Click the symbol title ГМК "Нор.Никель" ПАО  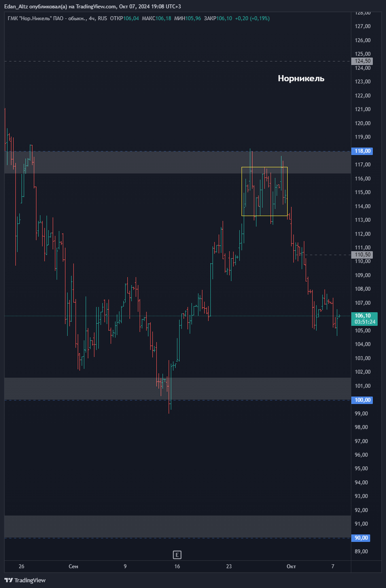coord(37,18)
